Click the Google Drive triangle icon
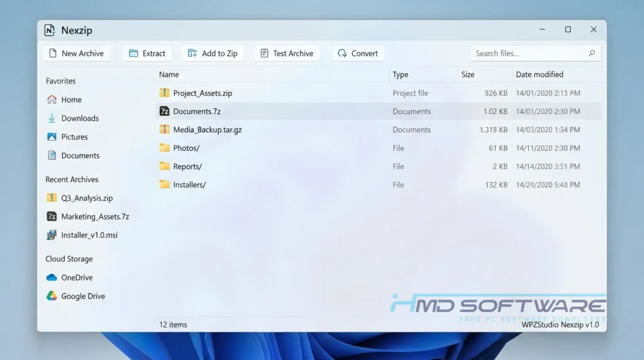 click(x=52, y=296)
